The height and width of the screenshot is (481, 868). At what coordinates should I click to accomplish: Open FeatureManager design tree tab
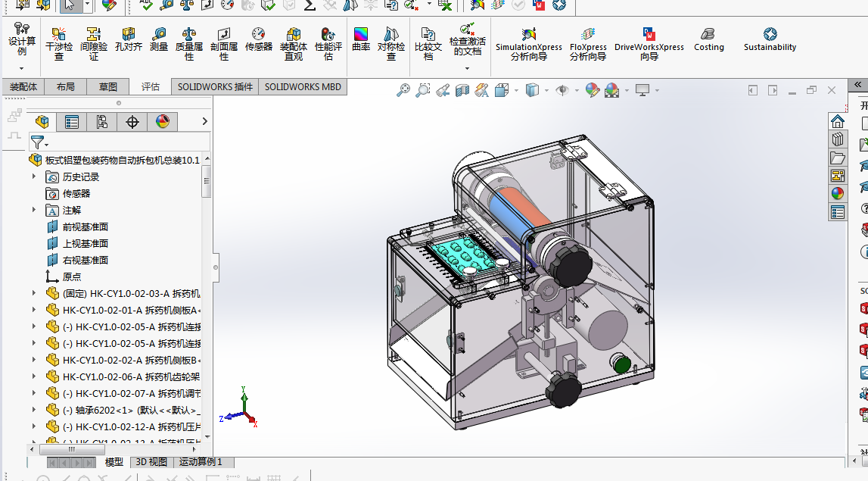pyautogui.click(x=42, y=122)
